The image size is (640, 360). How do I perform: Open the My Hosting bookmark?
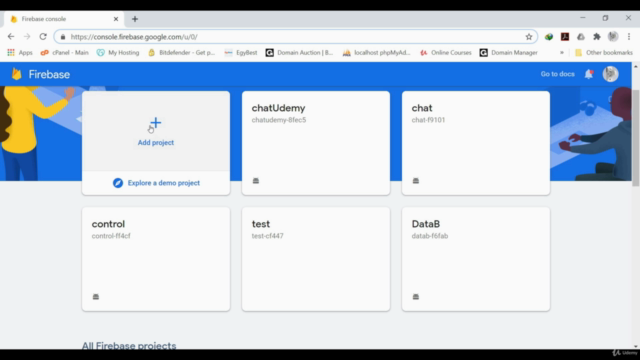tap(118, 53)
